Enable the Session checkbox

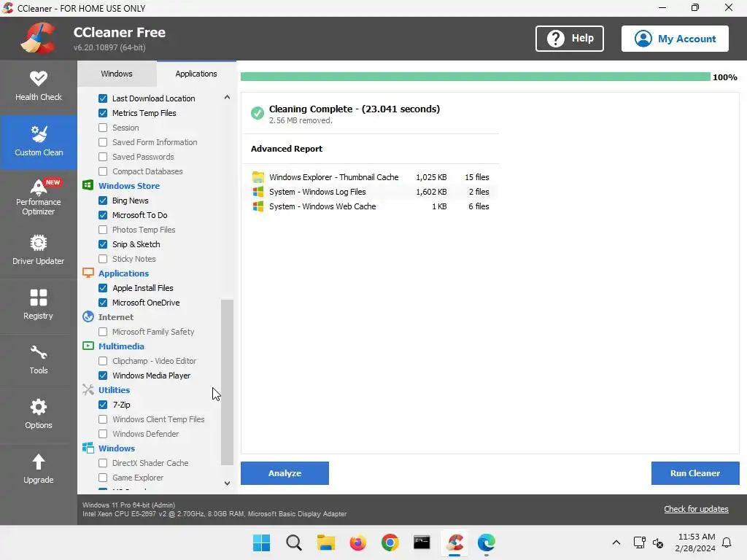tap(103, 128)
